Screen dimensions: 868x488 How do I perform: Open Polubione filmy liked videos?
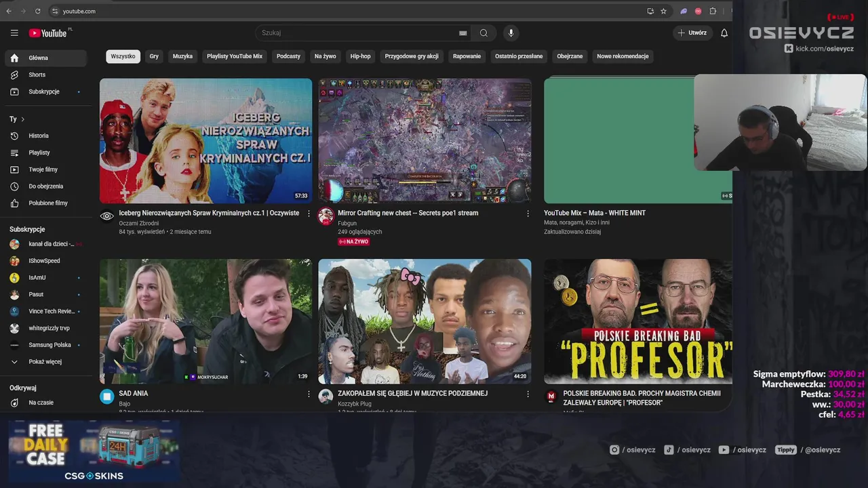46,203
